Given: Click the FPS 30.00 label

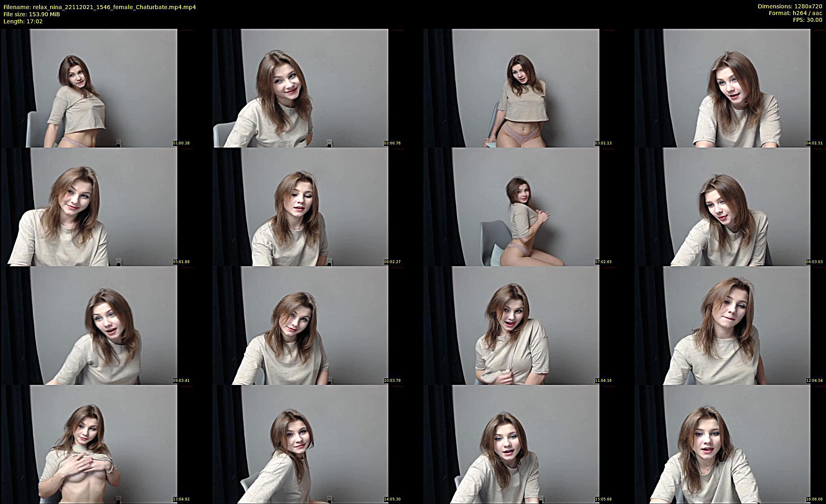Looking at the screenshot, I should pyautogui.click(x=807, y=20).
